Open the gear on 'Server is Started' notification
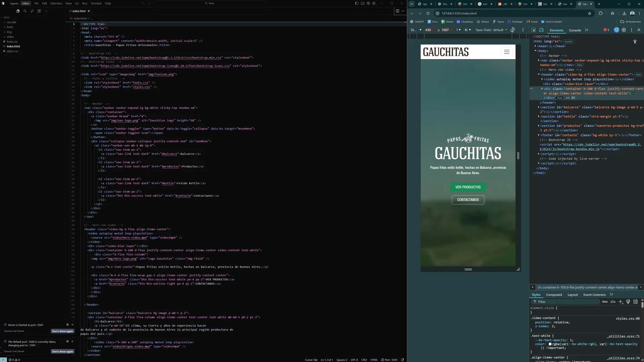The image size is (644, 362). coord(67,325)
